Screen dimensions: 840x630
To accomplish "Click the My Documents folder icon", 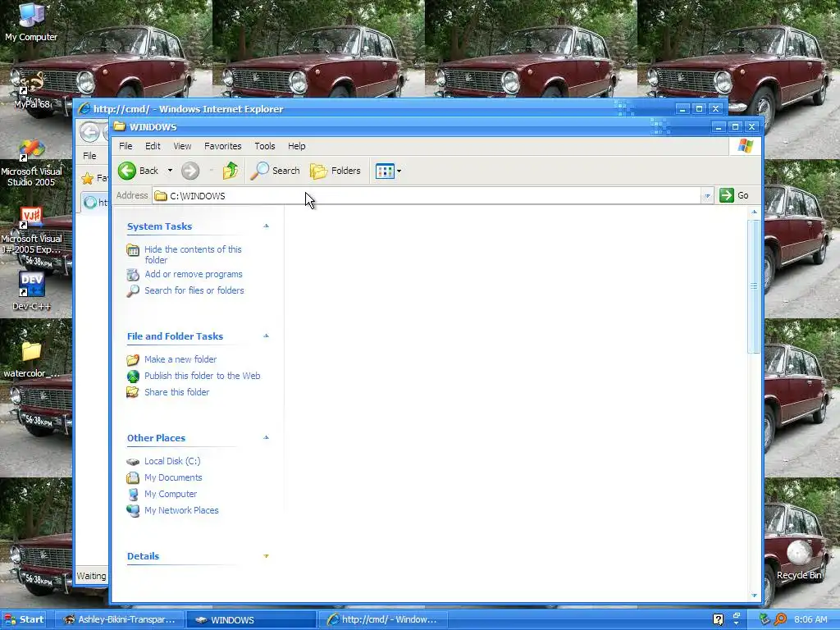I will (133, 478).
